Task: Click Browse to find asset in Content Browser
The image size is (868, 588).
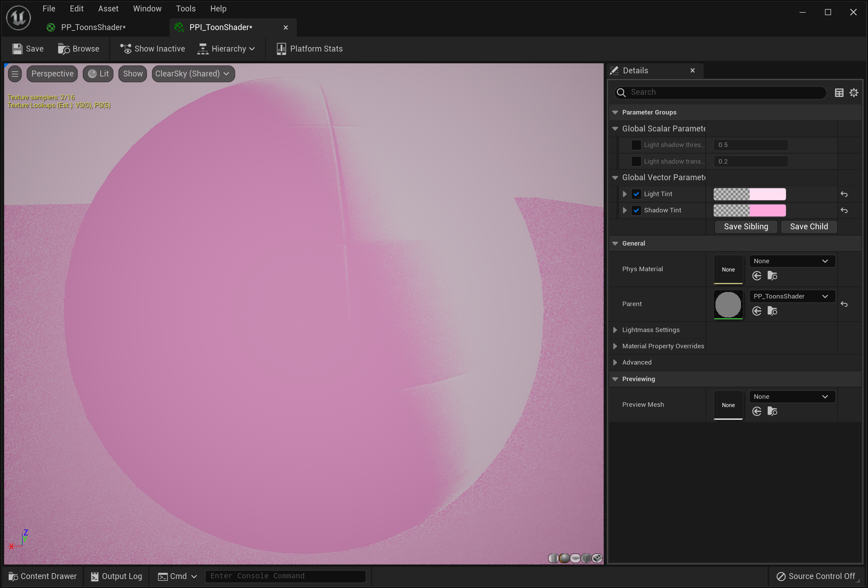Action: [79, 49]
